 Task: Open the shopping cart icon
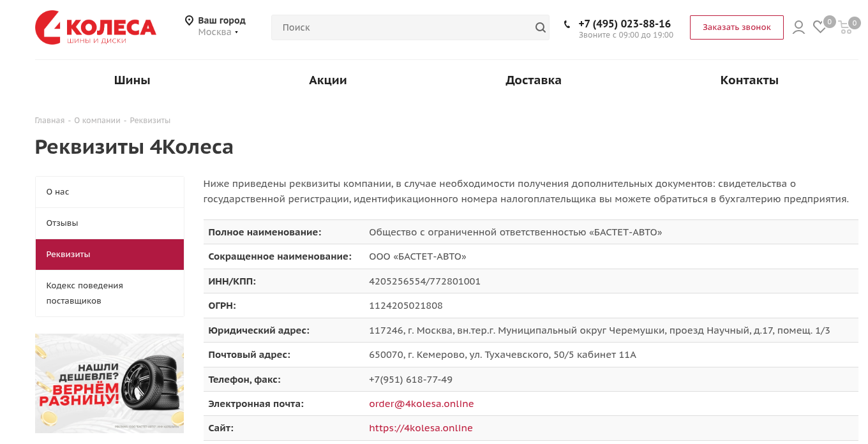click(845, 27)
